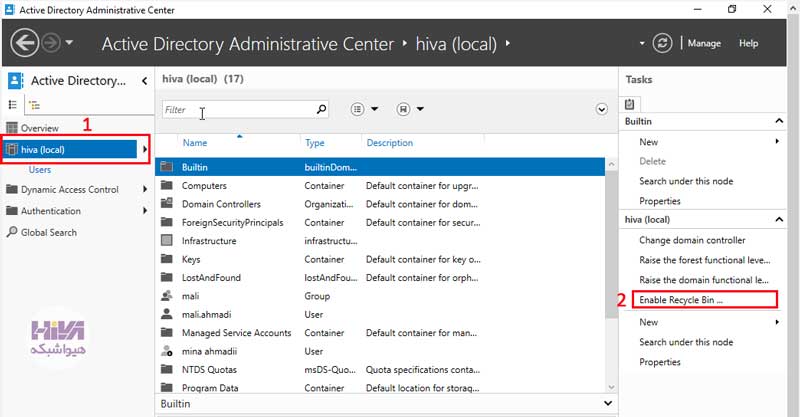This screenshot has height=417, width=800.
Task: Open Global Search
Action: 49,232
